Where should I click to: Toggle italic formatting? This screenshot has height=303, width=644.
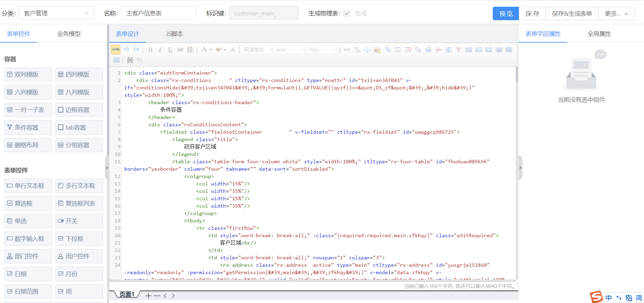pos(160,49)
